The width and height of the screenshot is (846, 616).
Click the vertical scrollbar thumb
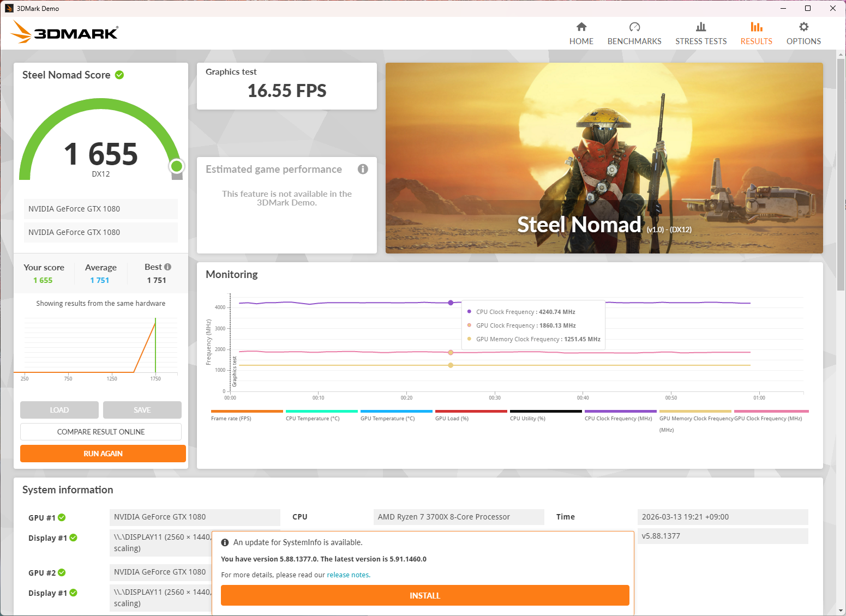(x=841, y=174)
